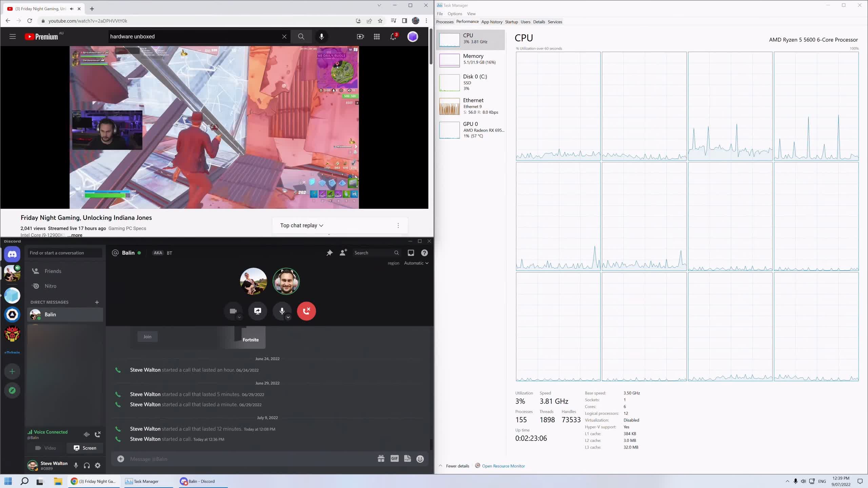Open Task Manager Options menu
The image size is (868, 488).
click(455, 14)
